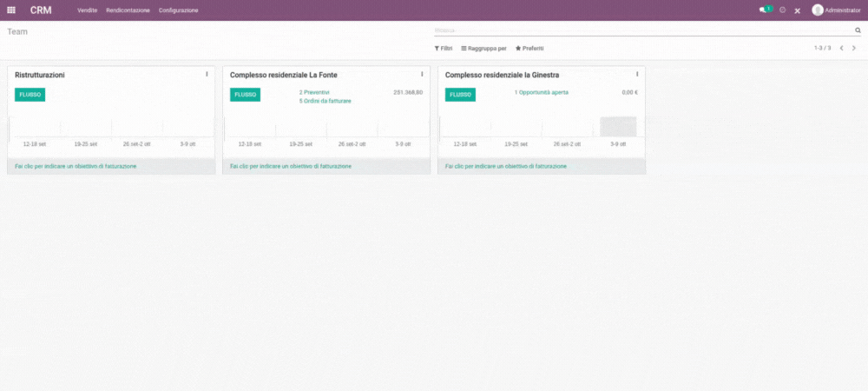Open the apps grid menu
Viewport: 868px width, 391px height.
click(x=11, y=10)
